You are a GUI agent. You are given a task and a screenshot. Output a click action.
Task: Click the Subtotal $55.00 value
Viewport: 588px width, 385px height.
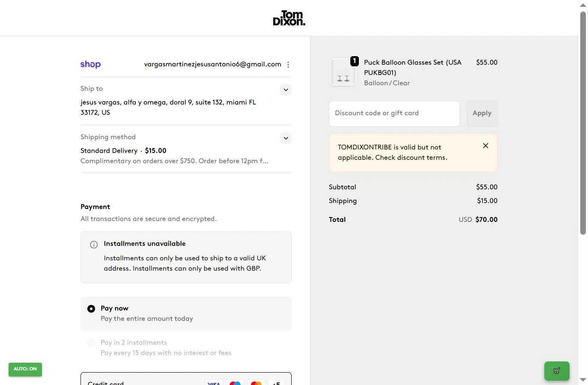pos(487,187)
